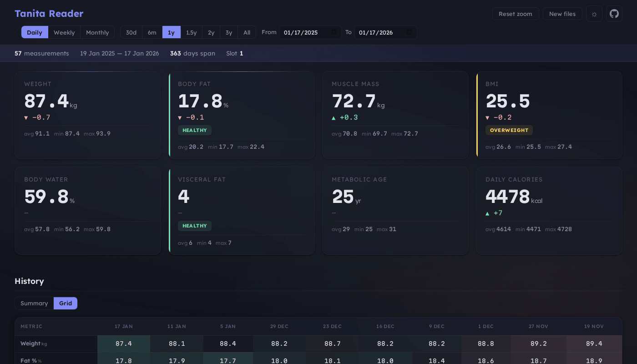The image size is (637, 364).
Task: Switch to the Daily view
Action: click(35, 32)
